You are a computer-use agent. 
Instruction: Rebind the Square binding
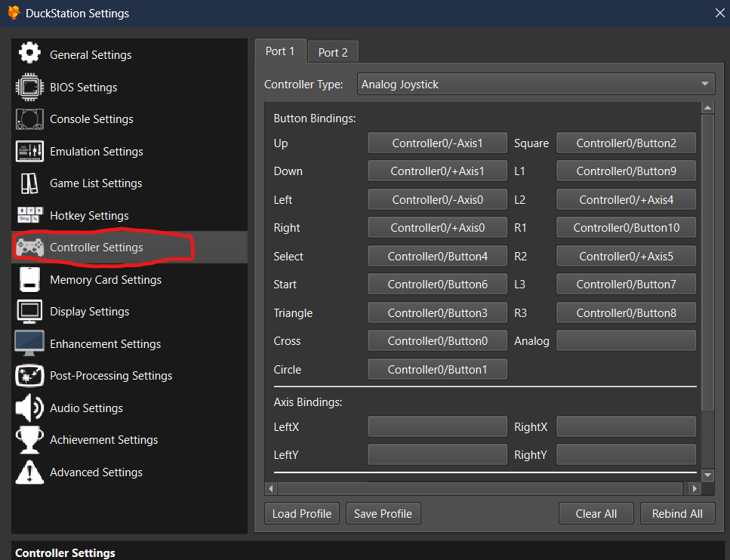point(626,143)
